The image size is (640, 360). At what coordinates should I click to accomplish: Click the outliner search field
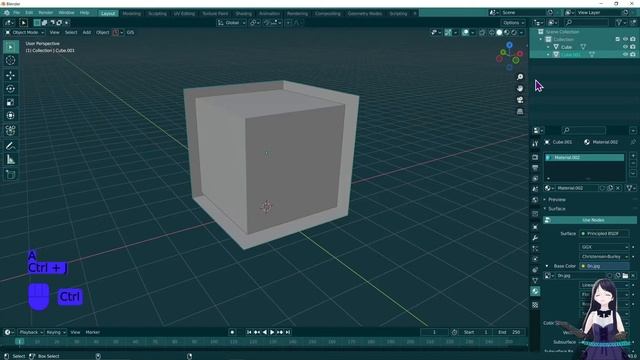click(586, 23)
